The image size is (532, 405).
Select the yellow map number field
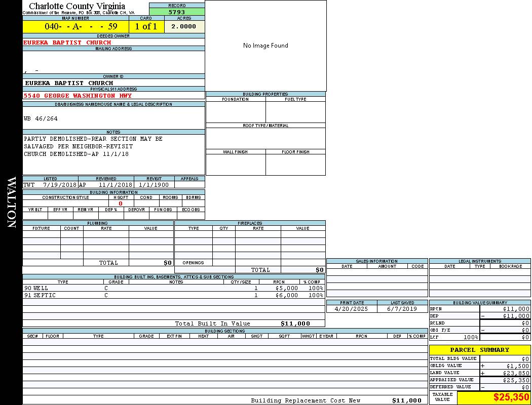click(75, 27)
